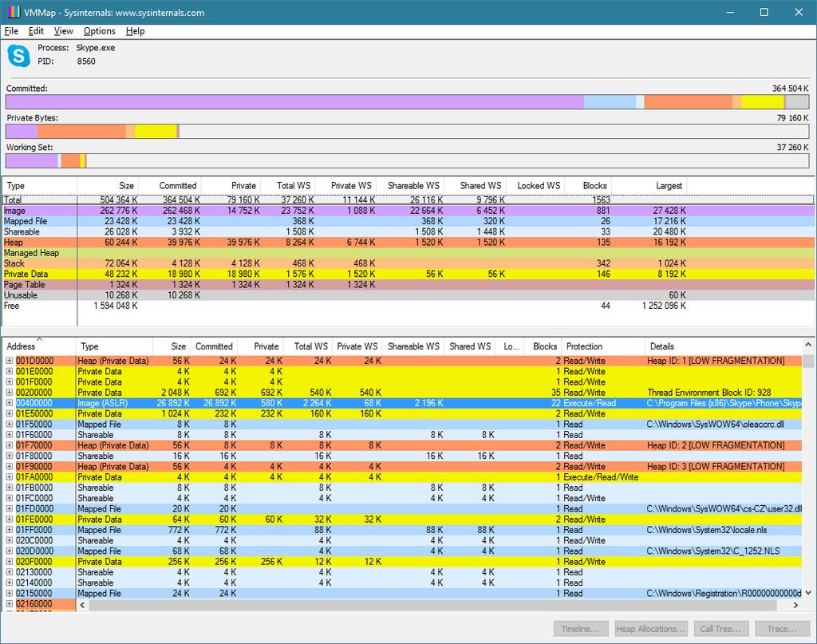This screenshot has height=644, width=817.
Task: Click the 02130000 Shareable row address
Action: pos(34,572)
